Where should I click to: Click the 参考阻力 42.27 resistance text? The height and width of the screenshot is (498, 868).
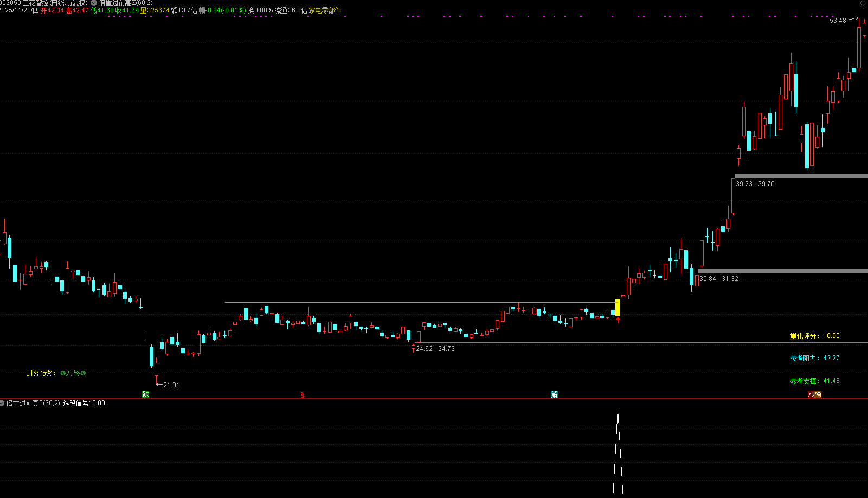click(x=815, y=358)
